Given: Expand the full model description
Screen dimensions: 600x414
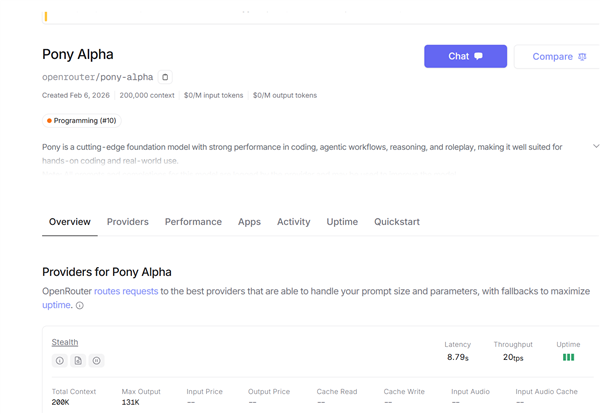Looking at the screenshot, I should pyautogui.click(x=595, y=147).
